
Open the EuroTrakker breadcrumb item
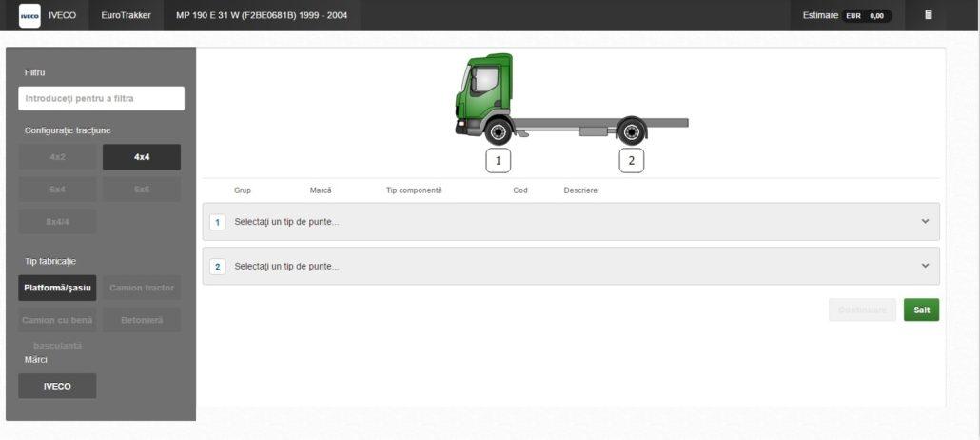tap(127, 15)
